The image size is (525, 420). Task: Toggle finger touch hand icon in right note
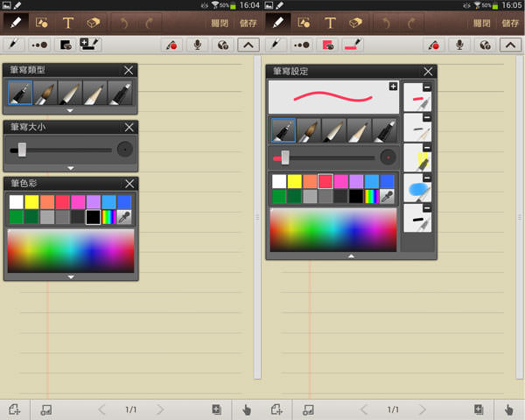click(509, 409)
